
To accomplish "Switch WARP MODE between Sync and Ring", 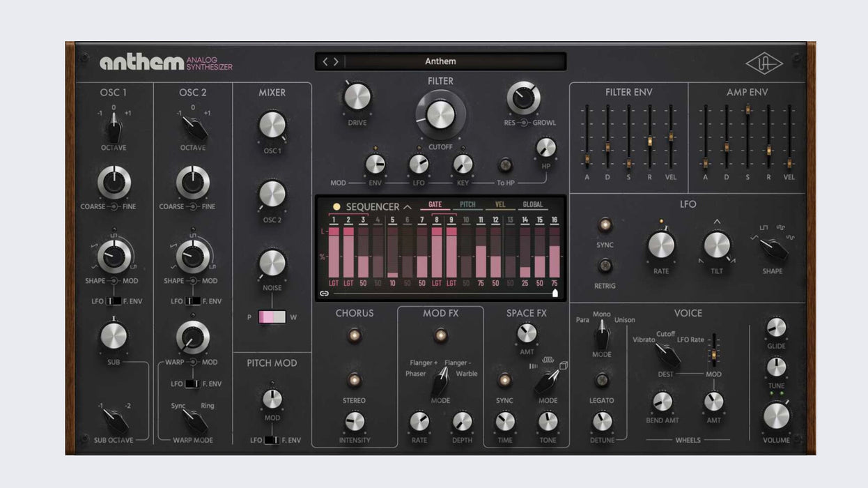I will [193, 421].
